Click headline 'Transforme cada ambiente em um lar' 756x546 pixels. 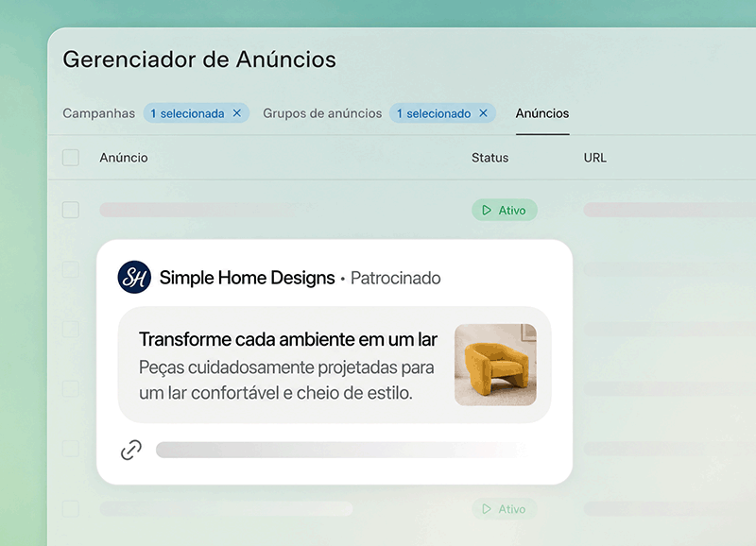click(x=288, y=339)
